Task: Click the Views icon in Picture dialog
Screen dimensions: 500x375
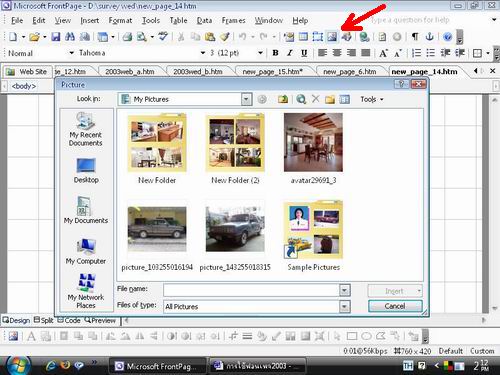Action: click(344, 99)
